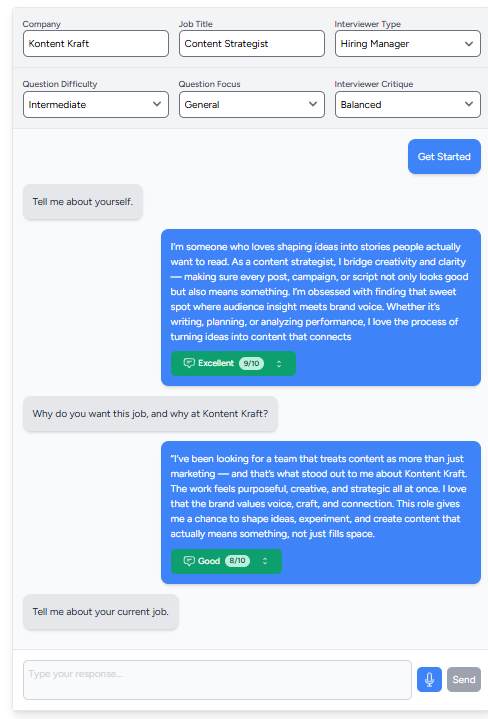Screen dimensions: 488x719
Task: Click the Company input field
Action: [96, 44]
